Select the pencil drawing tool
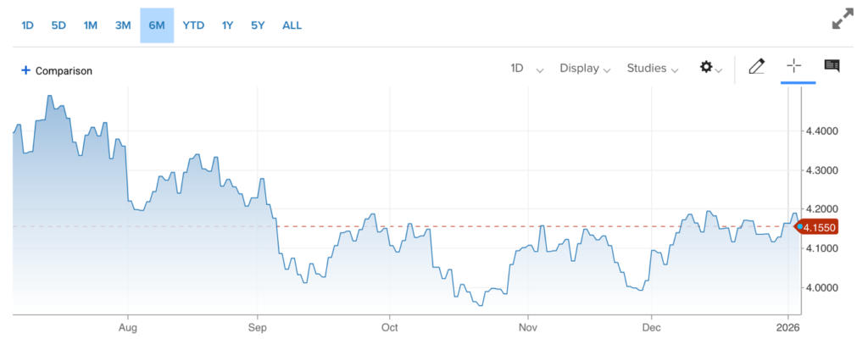Image resolution: width=868 pixels, height=339 pixels. click(756, 67)
